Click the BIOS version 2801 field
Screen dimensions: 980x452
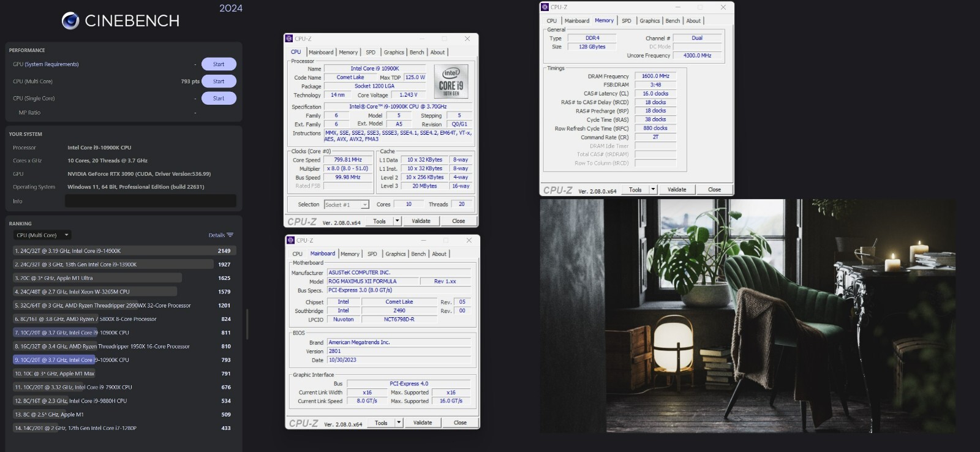point(399,351)
